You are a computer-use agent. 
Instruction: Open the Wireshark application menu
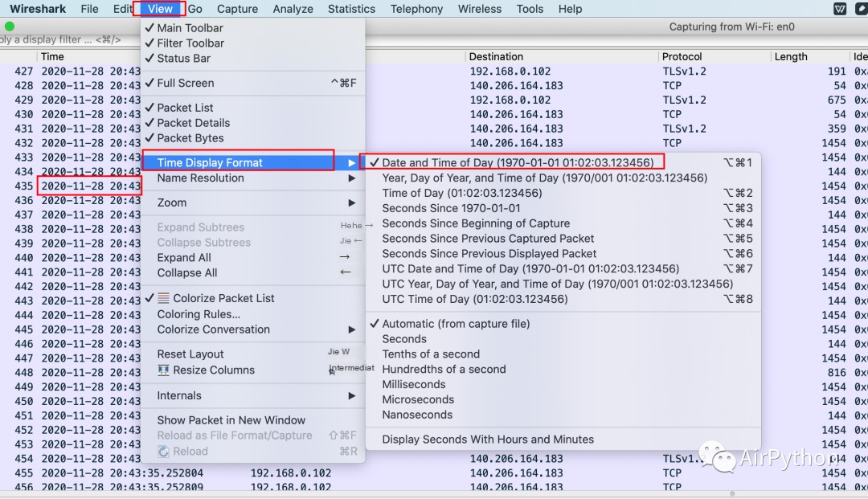[x=38, y=9]
